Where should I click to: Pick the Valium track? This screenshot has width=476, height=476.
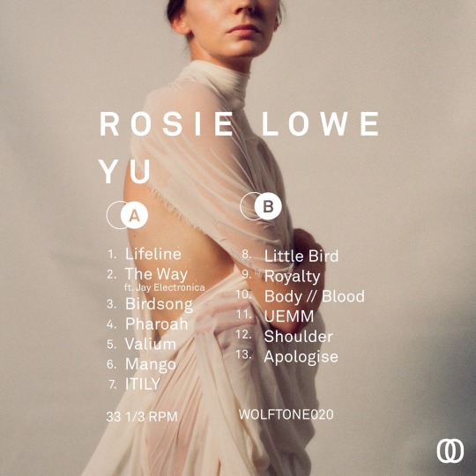point(151,344)
